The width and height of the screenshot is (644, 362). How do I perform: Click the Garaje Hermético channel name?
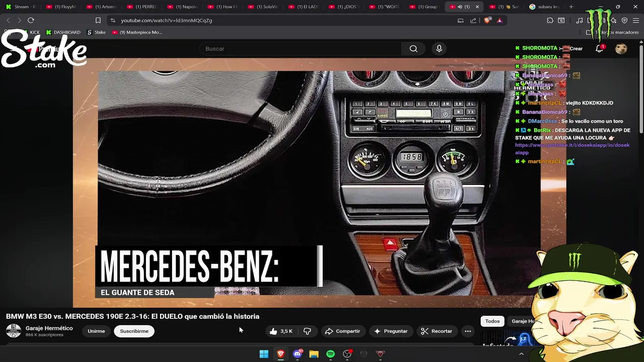point(49,328)
